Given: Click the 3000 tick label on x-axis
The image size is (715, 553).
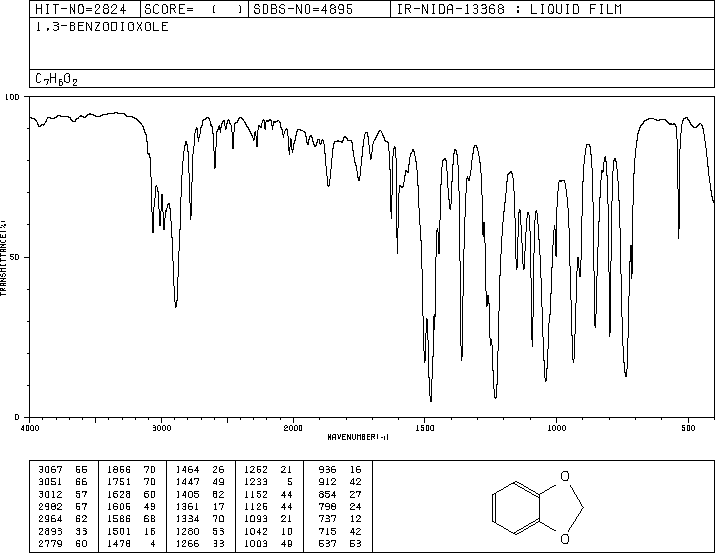Looking at the screenshot, I should [161, 428].
